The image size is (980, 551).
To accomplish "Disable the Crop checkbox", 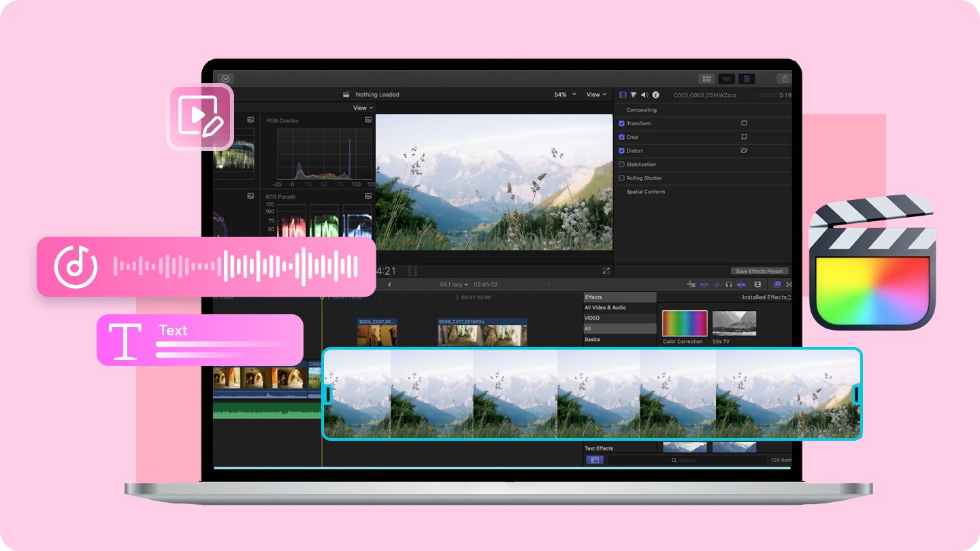I will click(622, 137).
